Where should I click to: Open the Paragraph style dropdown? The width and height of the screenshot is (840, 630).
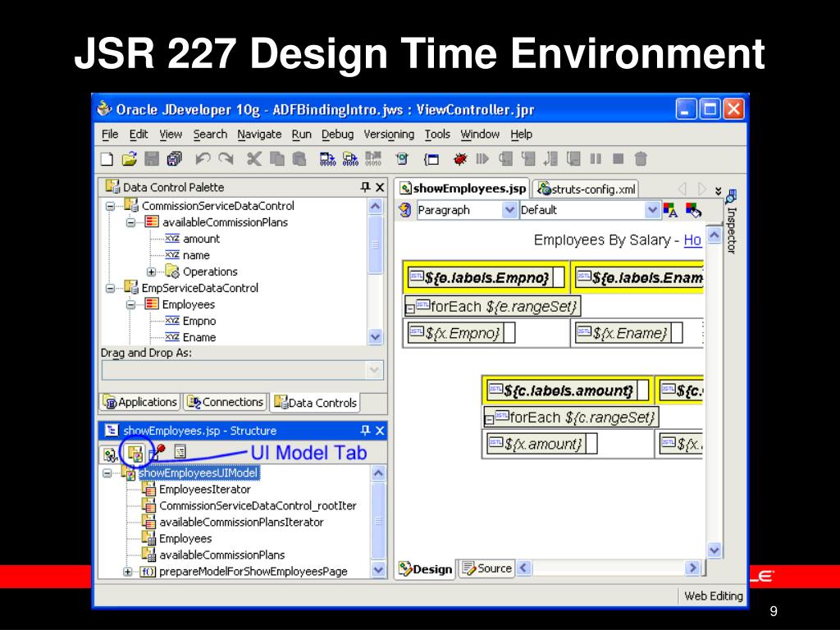[x=509, y=210]
